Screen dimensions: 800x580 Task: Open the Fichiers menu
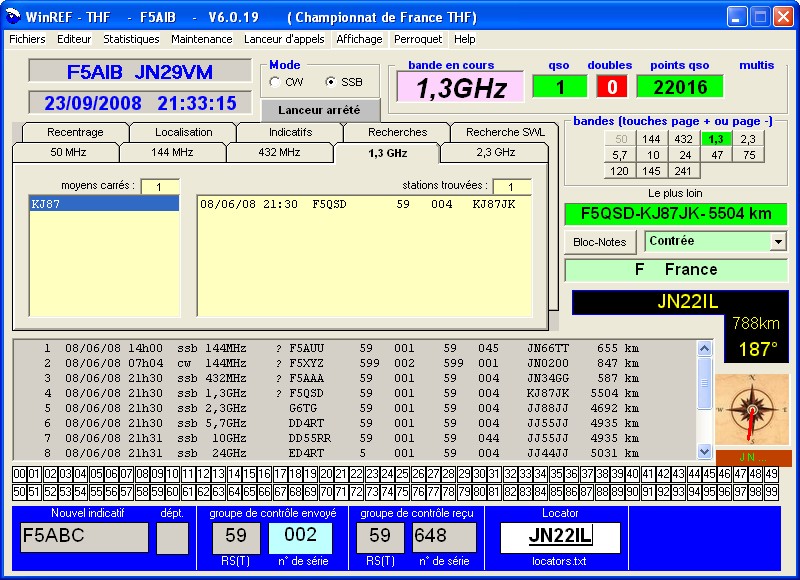point(27,39)
